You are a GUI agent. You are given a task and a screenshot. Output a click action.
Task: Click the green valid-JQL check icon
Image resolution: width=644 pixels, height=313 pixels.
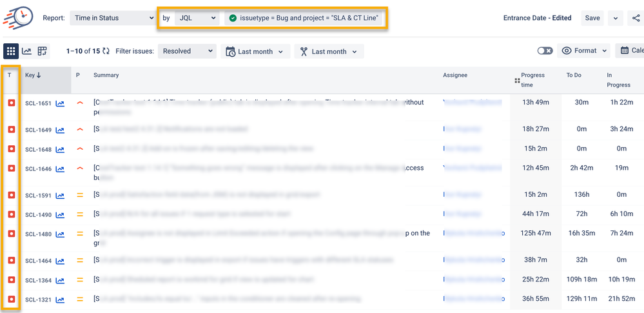click(233, 18)
